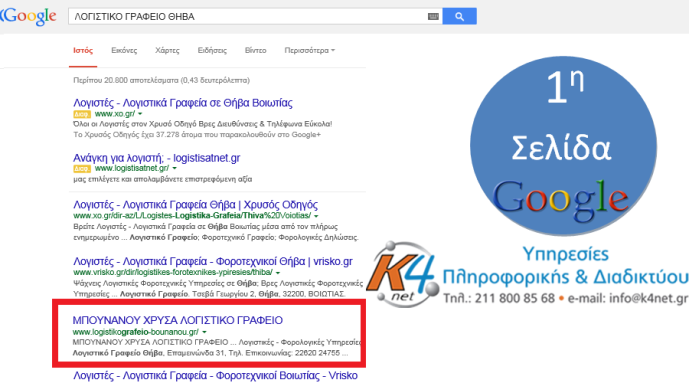Click the blue magnifier search button
Image resolution: width=689 pixels, height=383 pixels.
pos(459,16)
